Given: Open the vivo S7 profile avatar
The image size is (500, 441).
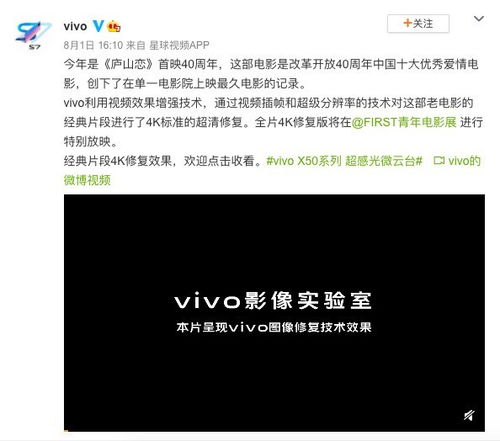Looking at the screenshot, I should (33, 35).
